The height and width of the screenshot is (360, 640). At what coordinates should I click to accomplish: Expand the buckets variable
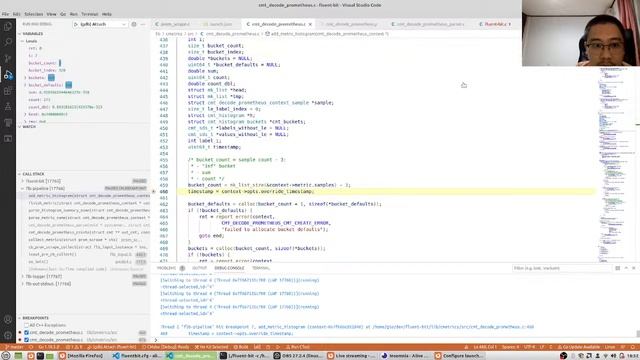(x=25, y=78)
